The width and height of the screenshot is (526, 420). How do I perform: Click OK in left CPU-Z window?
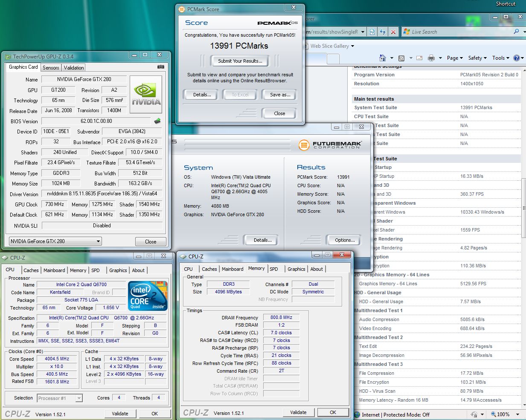pos(154,414)
